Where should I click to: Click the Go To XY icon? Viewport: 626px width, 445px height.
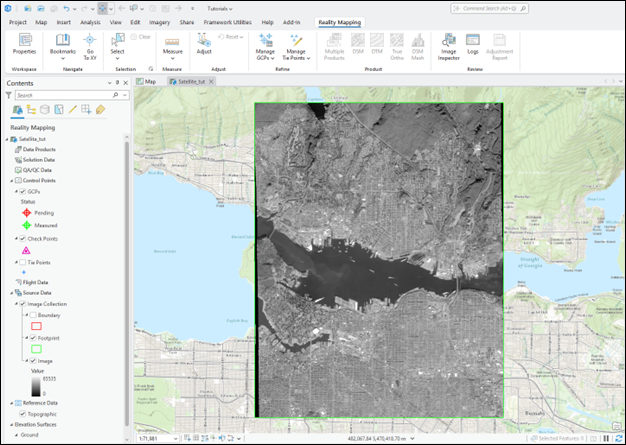click(x=91, y=41)
